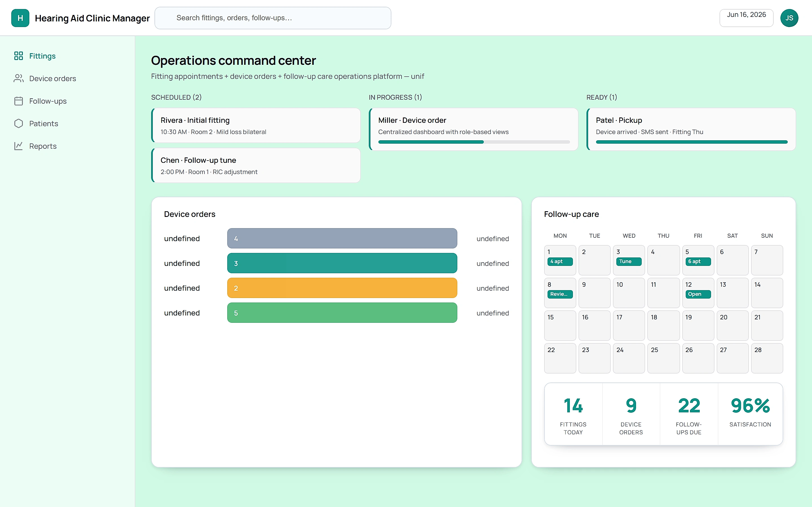
Task: Open the Rivera Initial fitting card
Action: (x=256, y=125)
